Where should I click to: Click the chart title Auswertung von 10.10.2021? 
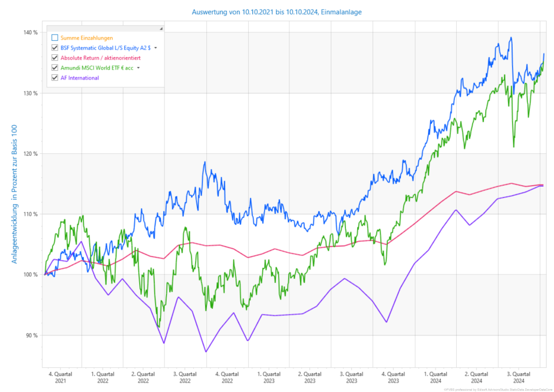coord(276,12)
